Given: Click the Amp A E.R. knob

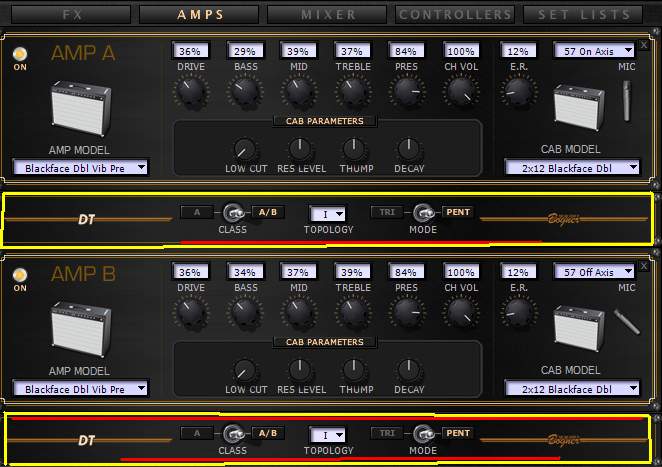Looking at the screenshot, I should (518, 91).
